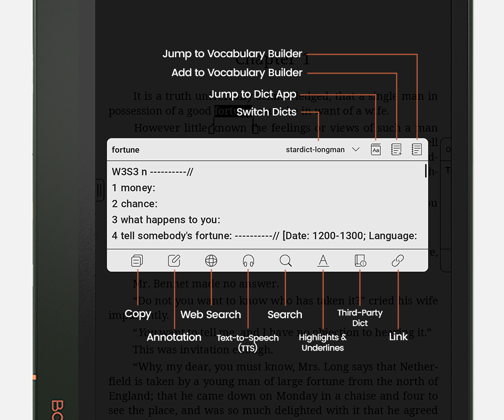Tap '3 what happens to you:' entry
504x420 pixels.
click(x=166, y=220)
